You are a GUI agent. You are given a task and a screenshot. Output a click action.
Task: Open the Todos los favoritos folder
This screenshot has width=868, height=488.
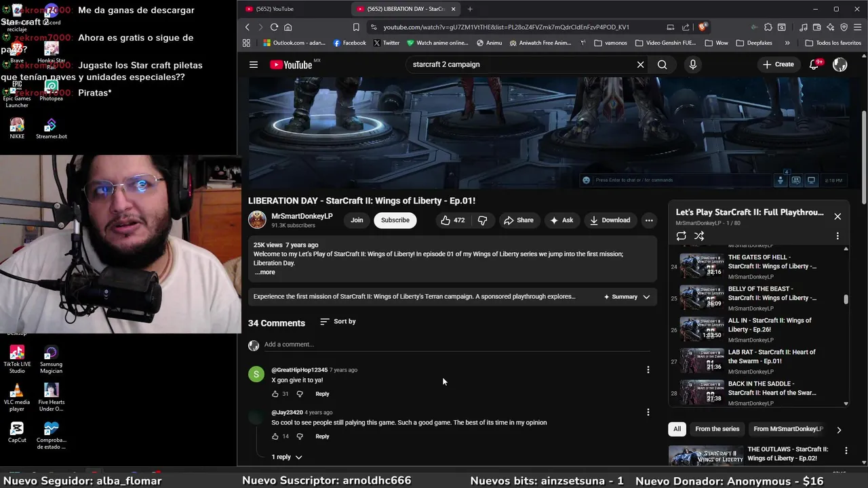833,43
